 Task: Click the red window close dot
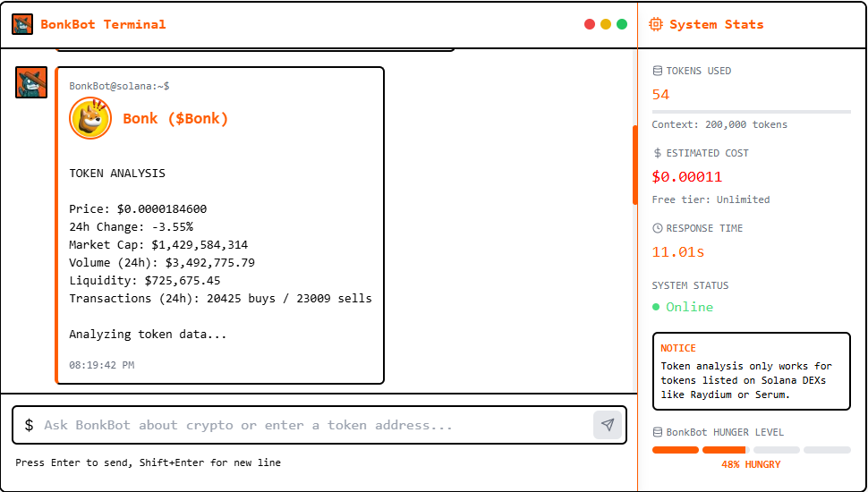click(590, 24)
